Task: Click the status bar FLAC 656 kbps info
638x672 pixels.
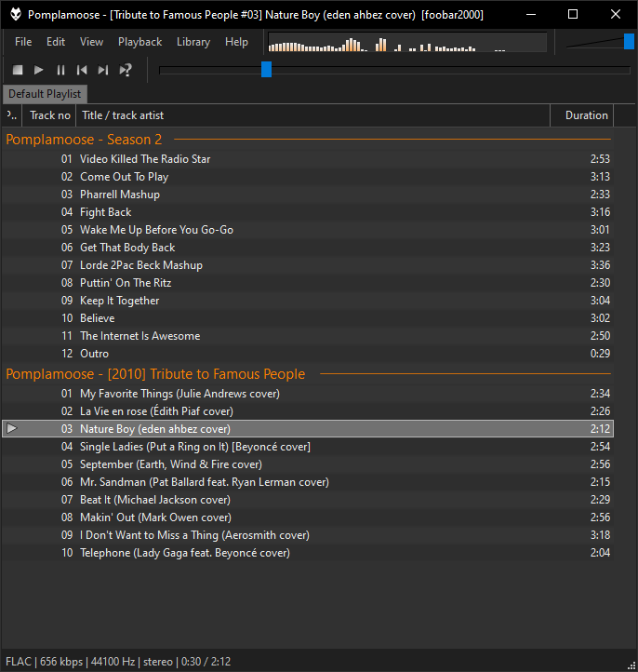Action: [x=118, y=661]
